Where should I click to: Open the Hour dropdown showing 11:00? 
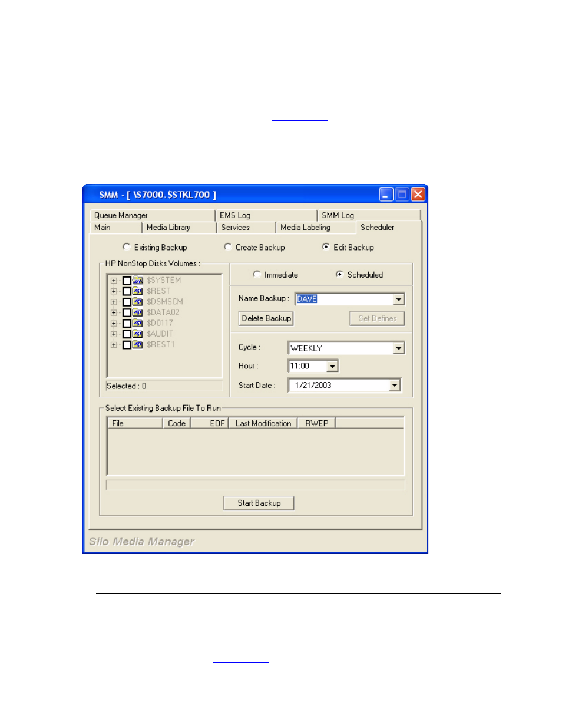(x=333, y=366)
